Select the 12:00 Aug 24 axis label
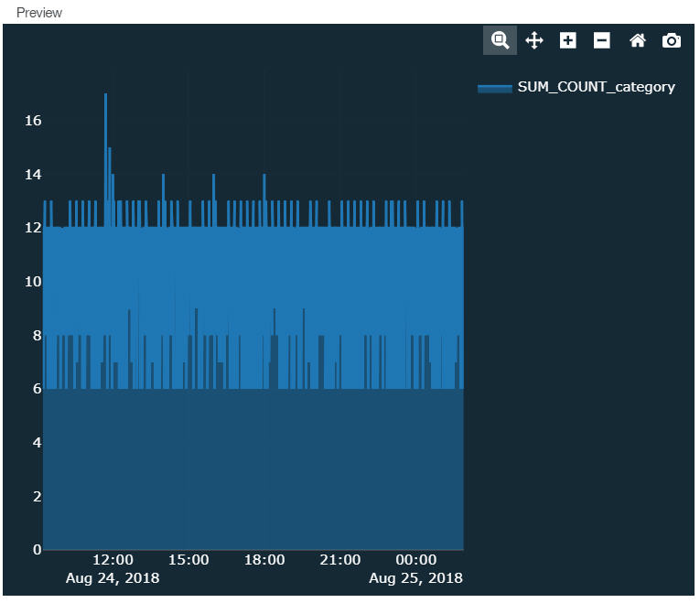 [113, 568]
